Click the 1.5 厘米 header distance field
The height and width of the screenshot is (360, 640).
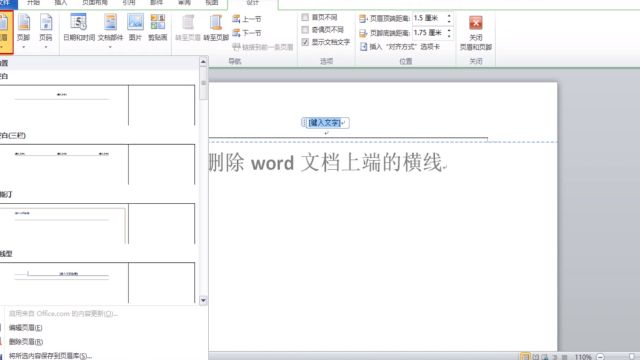429,18
